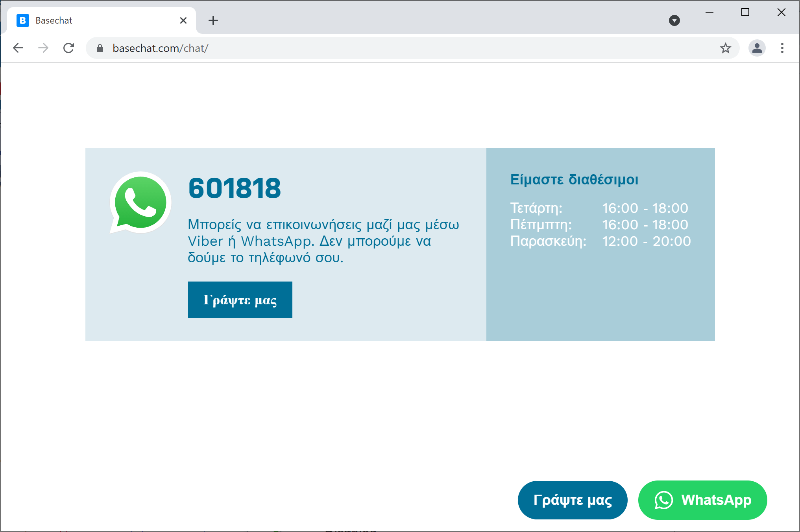Reload the current page
Image resolution: width=800 pixels, height=532 pixels.
pos(69,48)
